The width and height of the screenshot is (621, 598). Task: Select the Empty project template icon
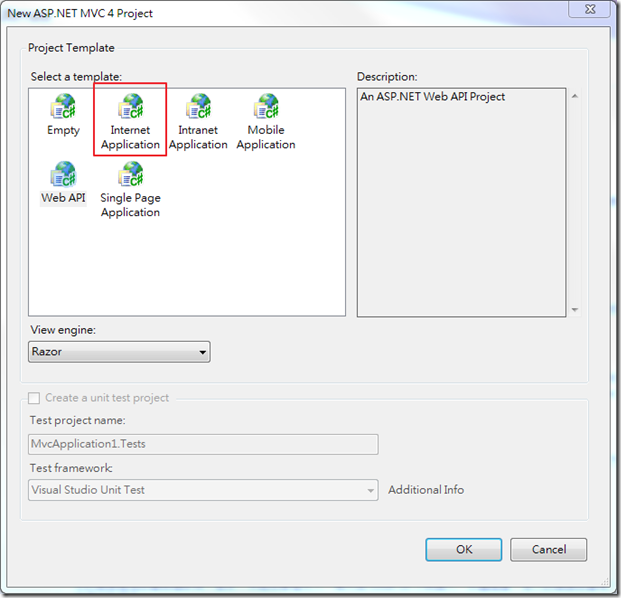click(63, 107)
